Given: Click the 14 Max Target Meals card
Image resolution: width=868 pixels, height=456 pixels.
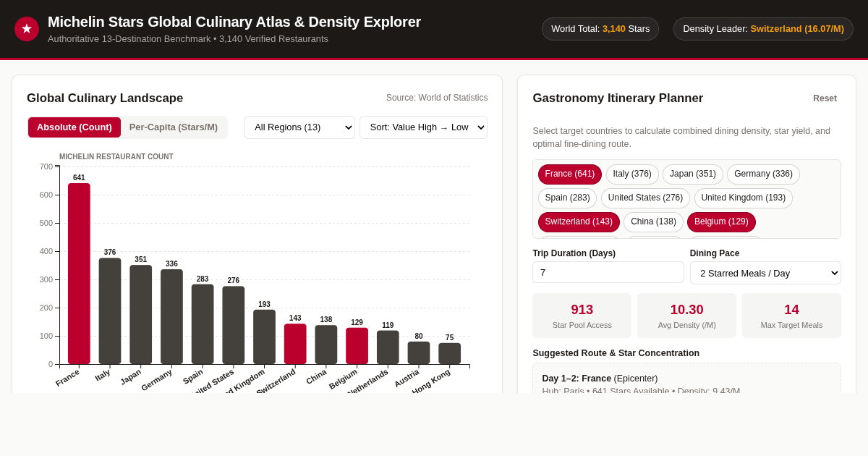Looking at the screenshot, I should click(x=792, y=316).
